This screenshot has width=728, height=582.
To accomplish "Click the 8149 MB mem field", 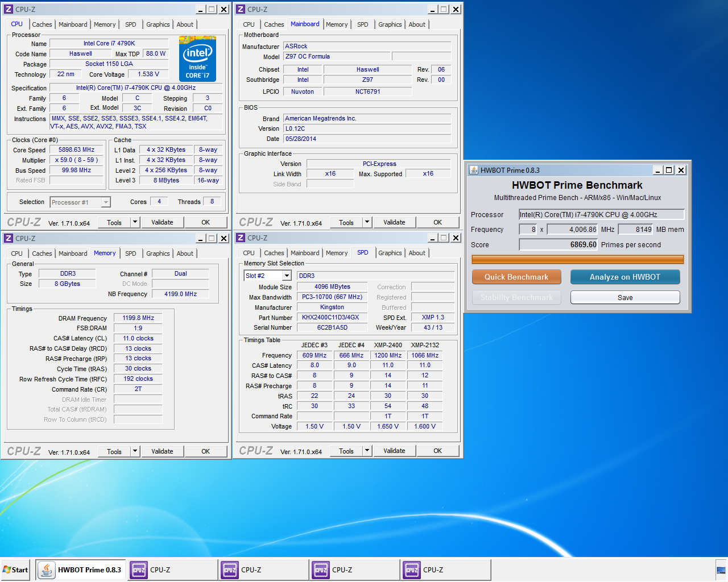I will click(x=636, y=230).
